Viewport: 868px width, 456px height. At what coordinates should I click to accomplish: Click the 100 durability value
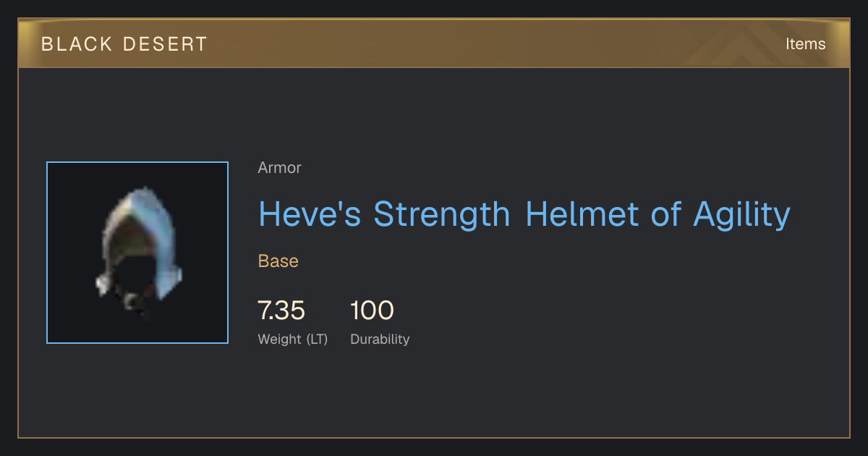372,311
